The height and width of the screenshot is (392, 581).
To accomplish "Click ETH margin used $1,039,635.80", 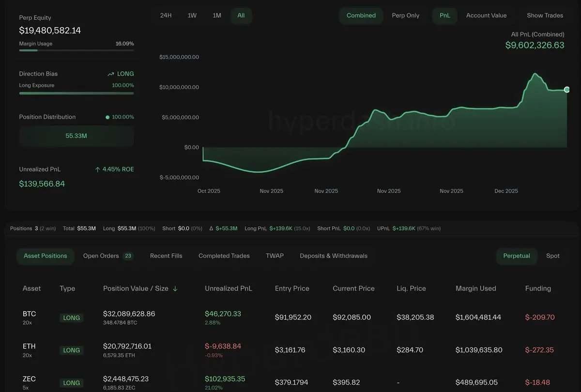I will (x=479, y=350).
